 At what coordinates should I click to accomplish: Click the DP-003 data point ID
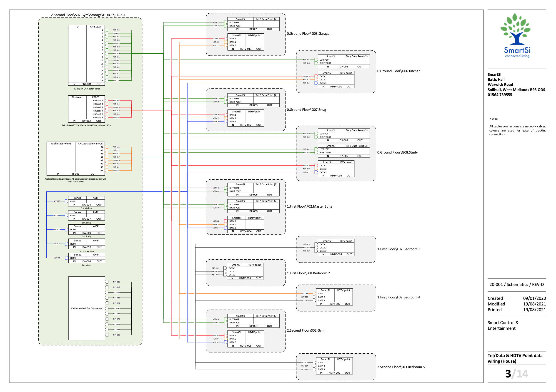click(253, 106)
